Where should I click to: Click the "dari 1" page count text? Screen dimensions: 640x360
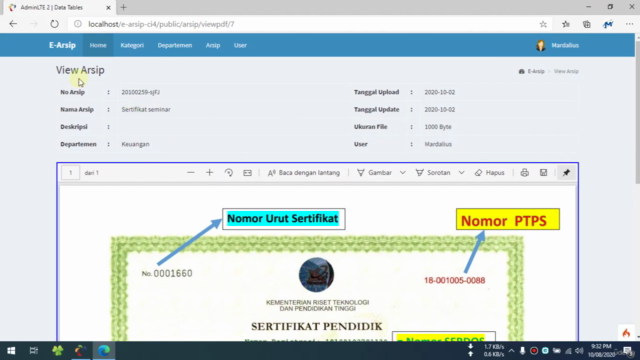click(x=91, y=173)
